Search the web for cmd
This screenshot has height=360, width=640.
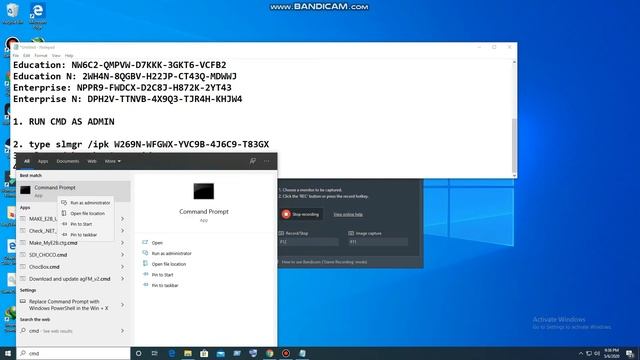pos(67,331)
